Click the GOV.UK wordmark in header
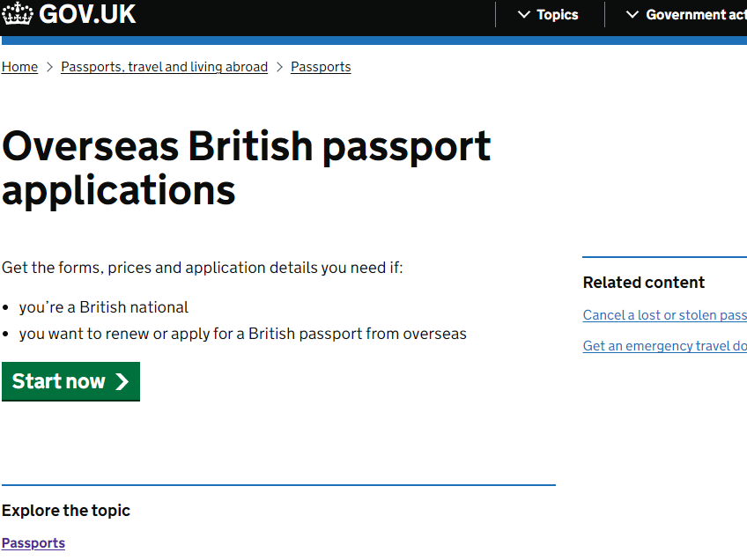Viewport: 747px width, 560px height. pos(87,14)
